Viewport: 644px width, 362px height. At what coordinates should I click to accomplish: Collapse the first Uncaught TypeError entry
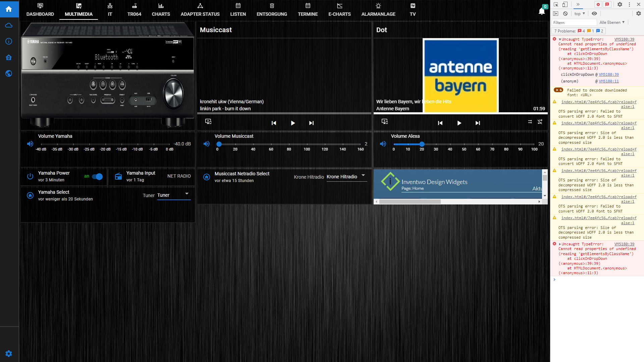560,40
